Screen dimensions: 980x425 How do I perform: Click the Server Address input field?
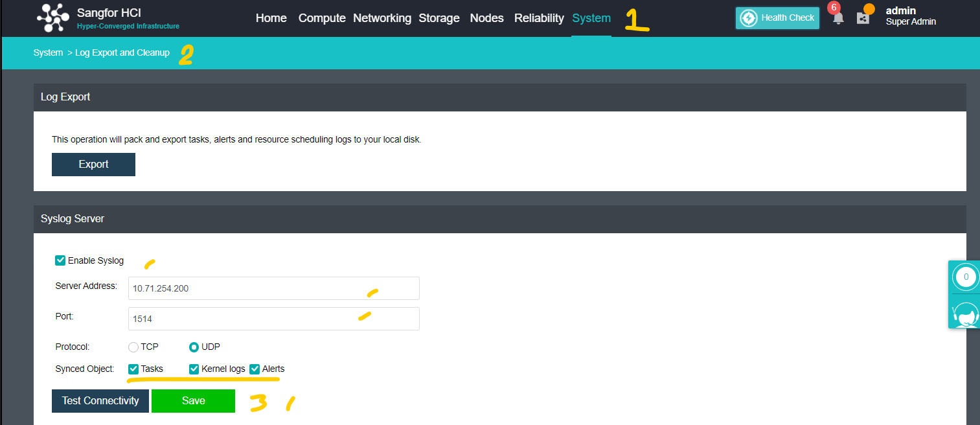pos(274,288)
